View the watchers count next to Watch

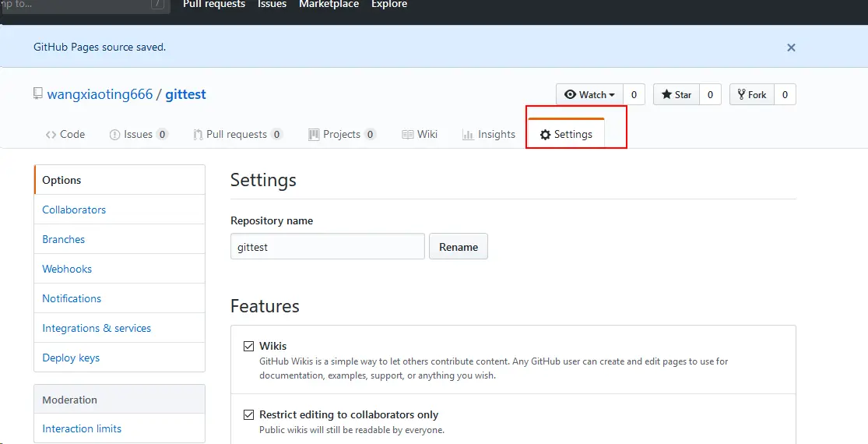(634, 95)
